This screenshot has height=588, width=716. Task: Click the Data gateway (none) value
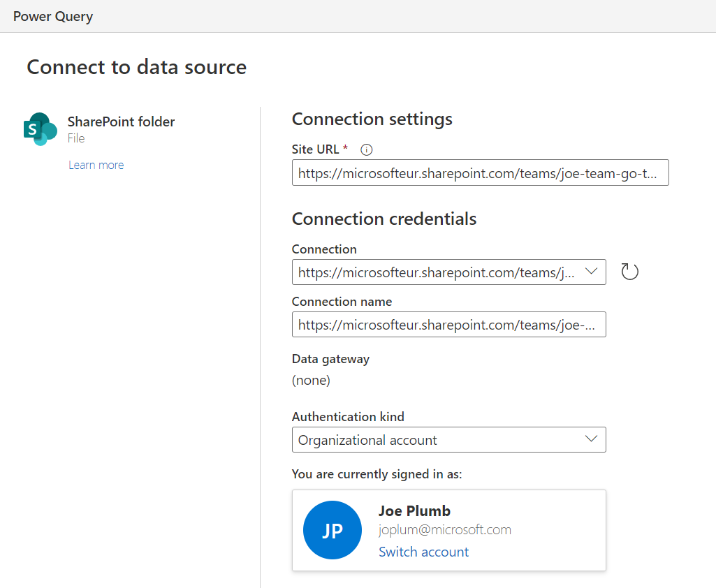(311, 381)
